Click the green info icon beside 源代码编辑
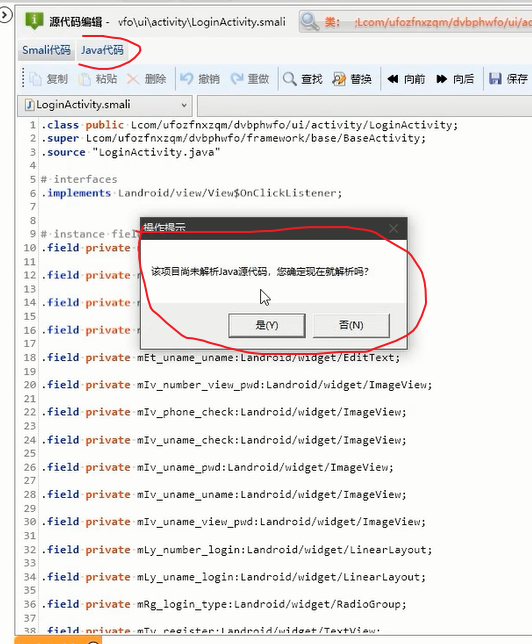The height and width of the screenshot is (644, 532). pyautogui.click(x=34, y=21)
